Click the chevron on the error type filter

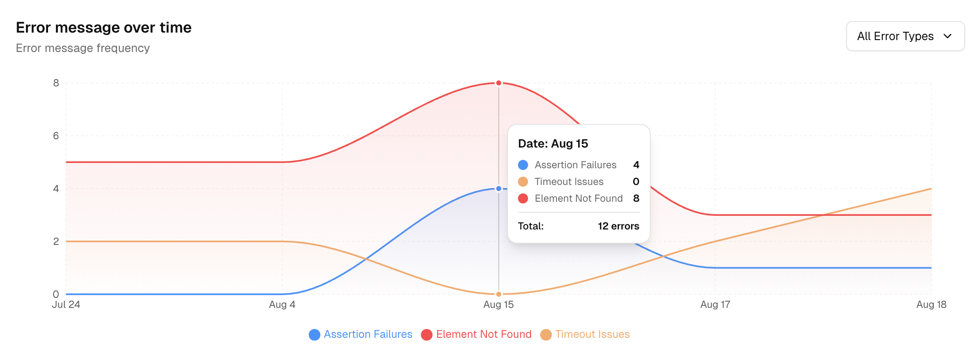point(948,37)
